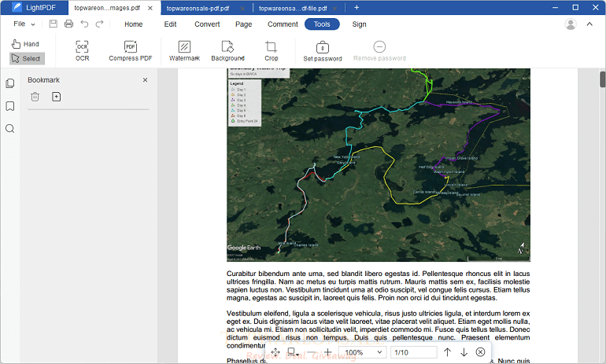Open the bookmark sidebar icon
This screenshot has height=364, width=606.
(x=10, y=106)
